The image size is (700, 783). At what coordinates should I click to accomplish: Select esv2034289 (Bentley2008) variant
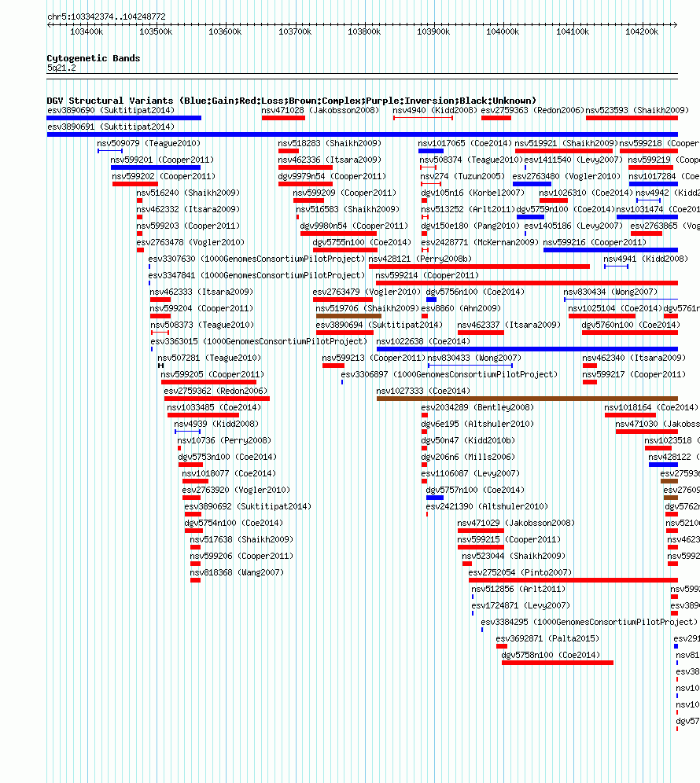(477, 407)
